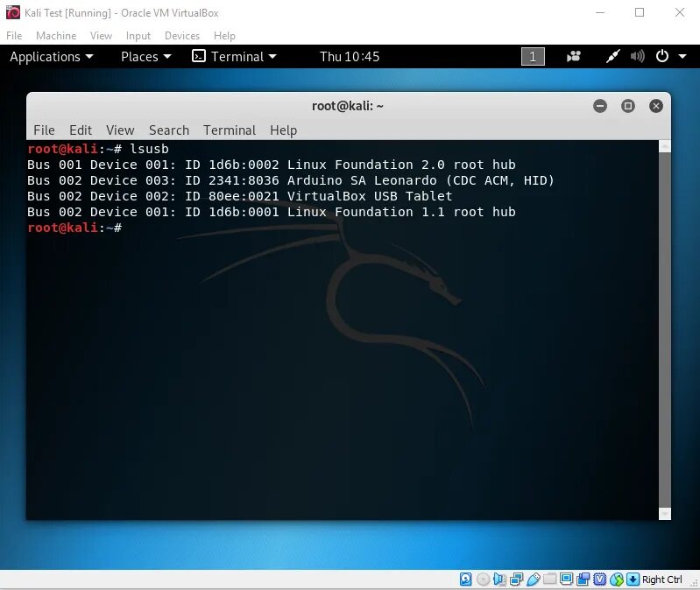The width and height of the screenshot is (700, 590).
Task: Open VirtualBox Machine menu
Action: click(56, 36)
